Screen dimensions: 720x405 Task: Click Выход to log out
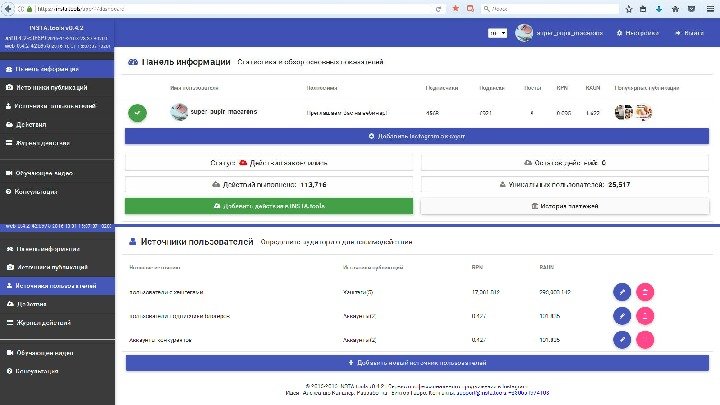tap(689, 33)
